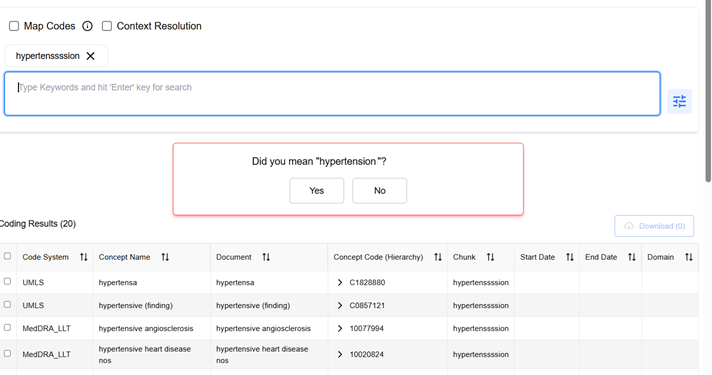Click MedDRA_LLT in hypertensive angiosclerosis row
Viewport: 712px width, 375px height.
click(46, 328)
